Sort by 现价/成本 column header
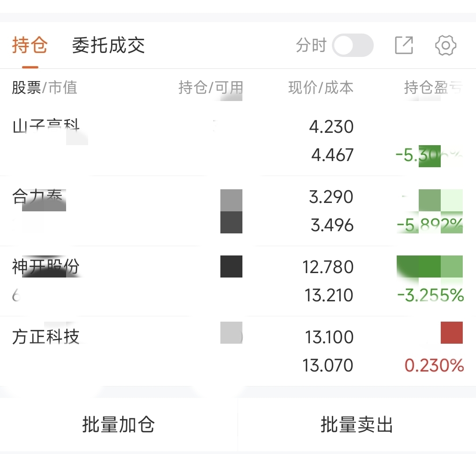 coord(320,87)
